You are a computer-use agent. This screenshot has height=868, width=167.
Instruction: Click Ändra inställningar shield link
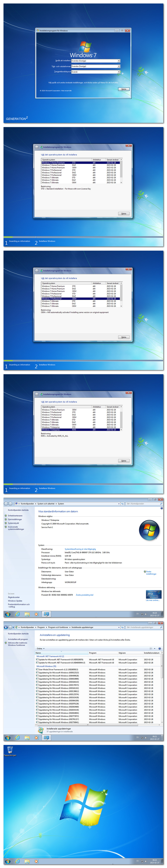point(151,572)
